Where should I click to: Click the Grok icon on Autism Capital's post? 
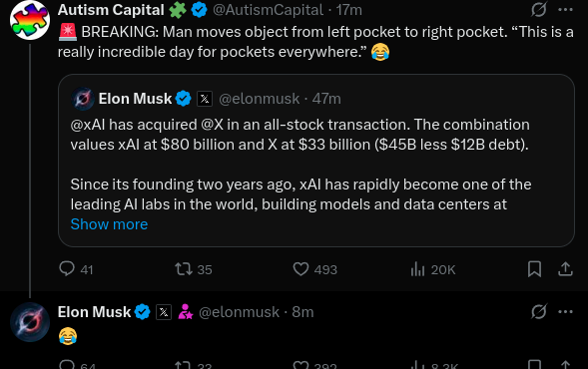[x=539, y=10]
